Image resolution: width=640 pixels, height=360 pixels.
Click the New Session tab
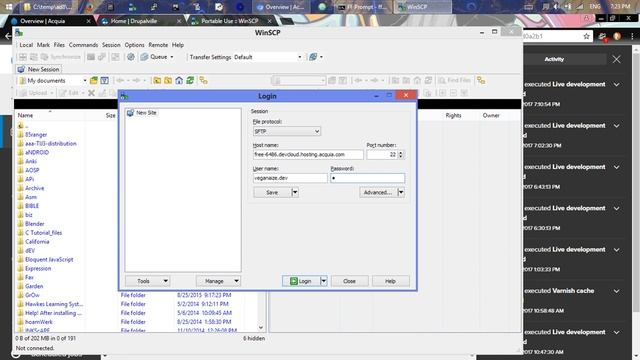click(x=39, y=69)
